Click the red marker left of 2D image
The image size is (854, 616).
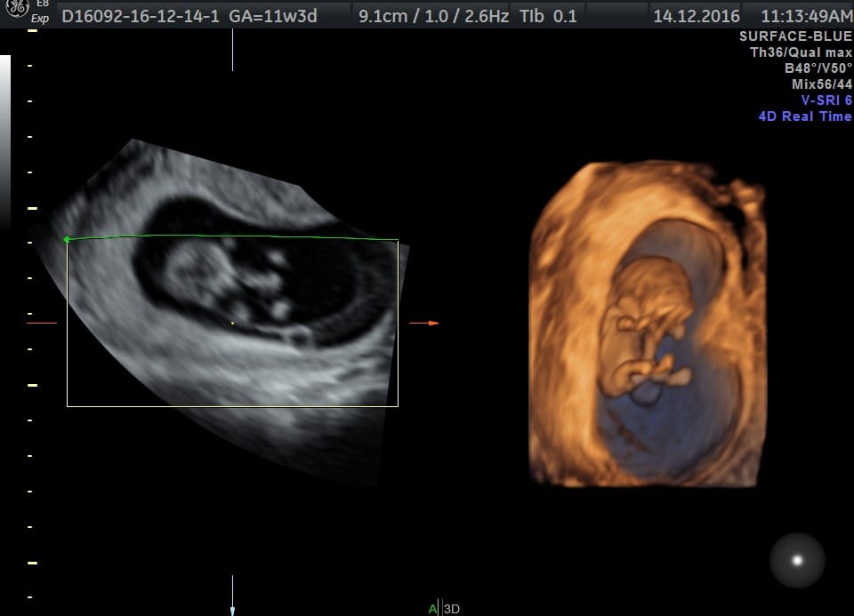pos(41,323)
